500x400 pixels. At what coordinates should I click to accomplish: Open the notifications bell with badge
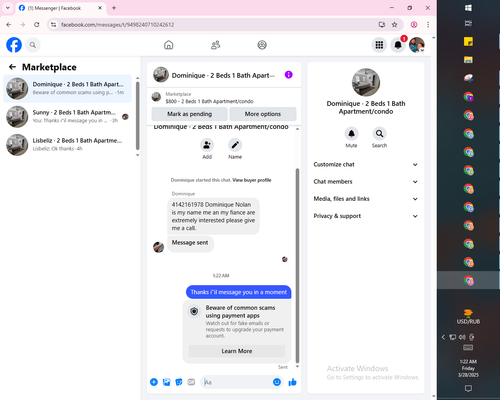398,45
